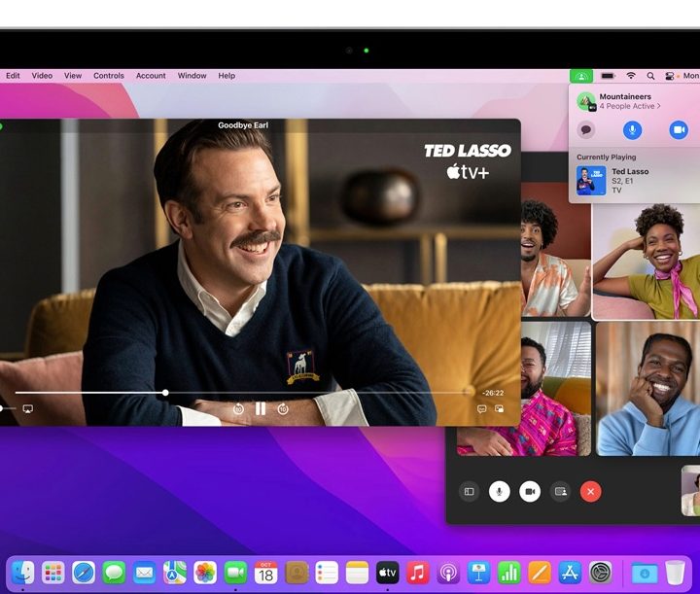Open Messages from SharePlay panel
This screenshot has height=594, width=700.
(585, 130)
